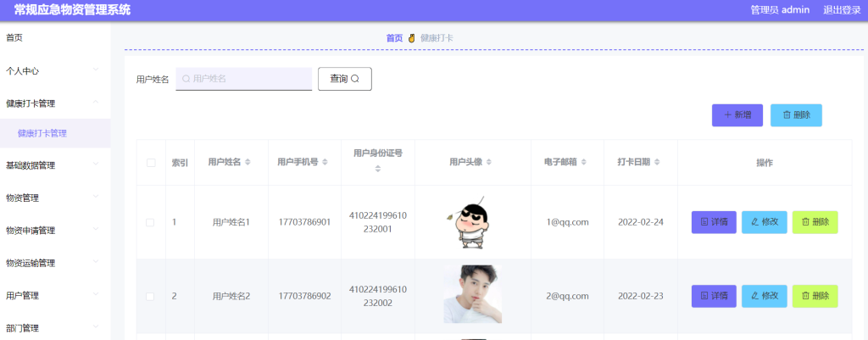
Task: Sort by 用户手机号 column arrows
Action: 325,162
